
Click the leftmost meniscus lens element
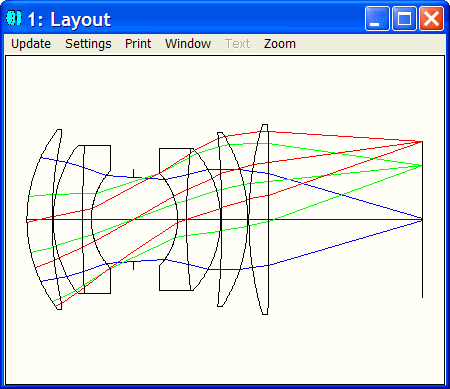[43, 219]
